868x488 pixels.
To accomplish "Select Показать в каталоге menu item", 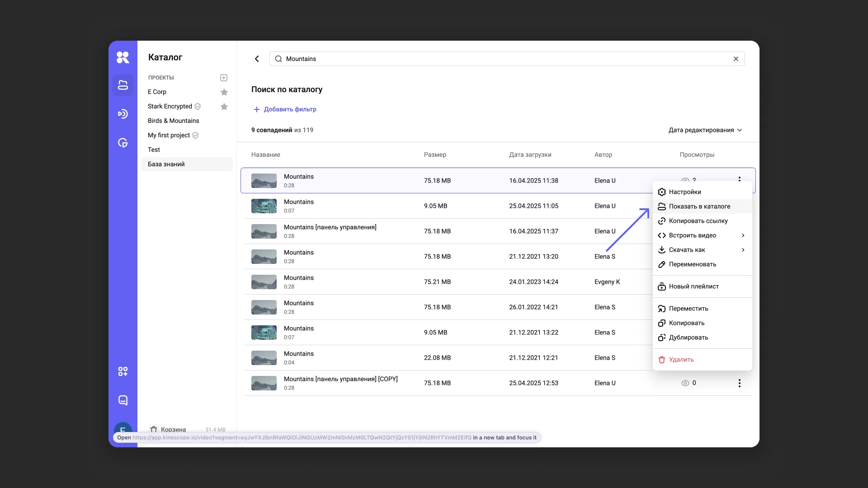I will click(699, 206).
